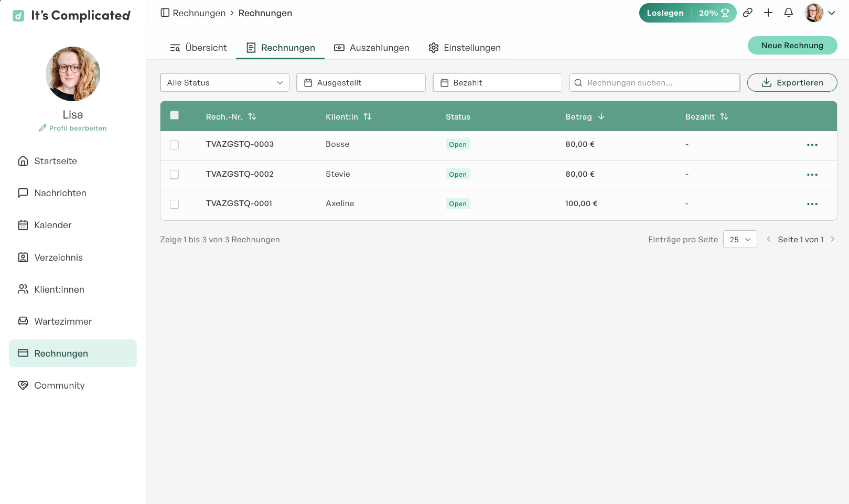Go to next page arrow
Screen dimensions: 849x504
(832, 239)
